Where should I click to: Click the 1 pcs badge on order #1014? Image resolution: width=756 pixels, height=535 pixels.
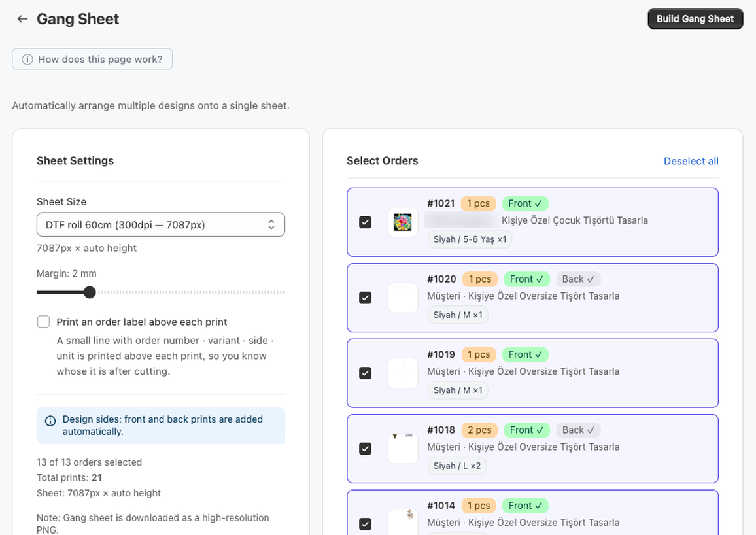(x=478, y=506)
